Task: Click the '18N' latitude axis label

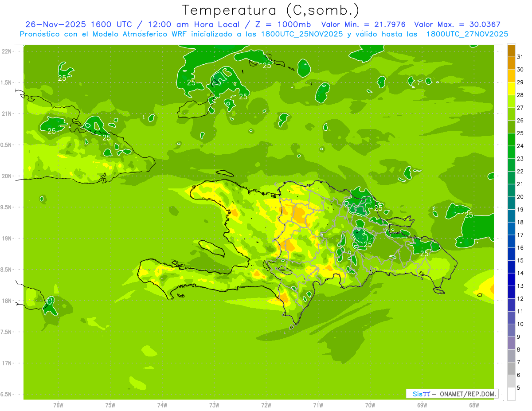Action: (x=7, y=301)
